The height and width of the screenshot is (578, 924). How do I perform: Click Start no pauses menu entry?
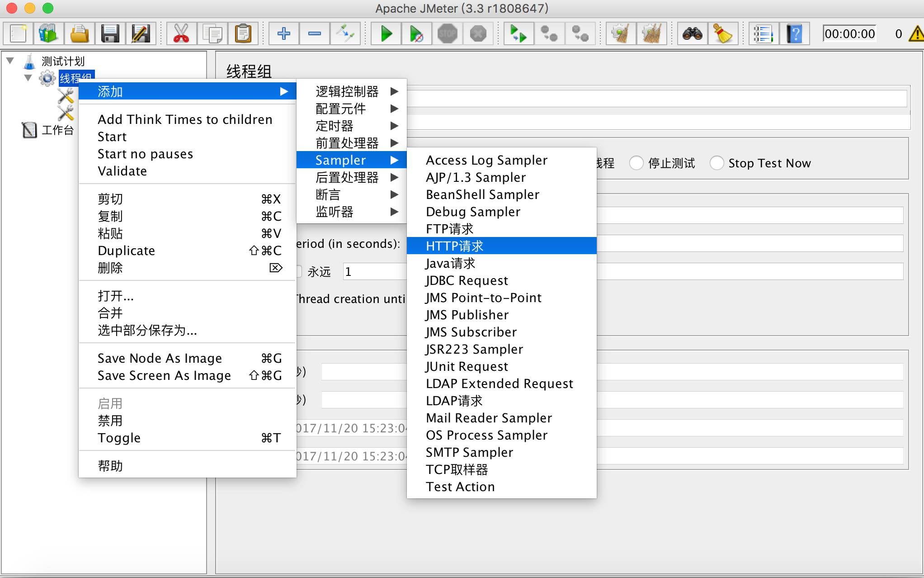[187, 154]
